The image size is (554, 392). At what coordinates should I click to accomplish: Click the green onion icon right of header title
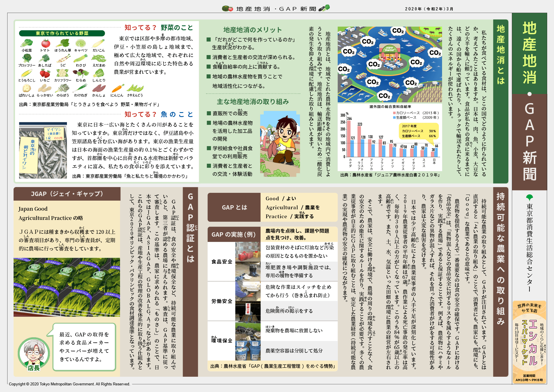(x=324, y=8)
